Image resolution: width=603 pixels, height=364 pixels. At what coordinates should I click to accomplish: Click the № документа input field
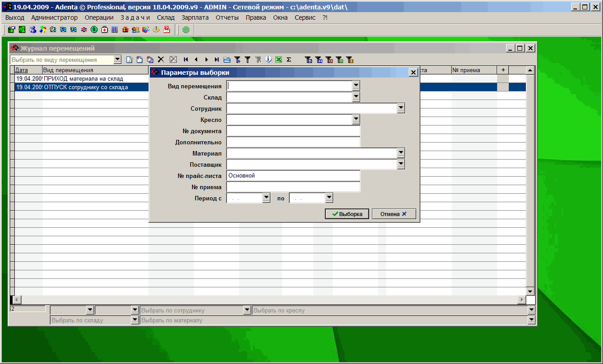293,131
